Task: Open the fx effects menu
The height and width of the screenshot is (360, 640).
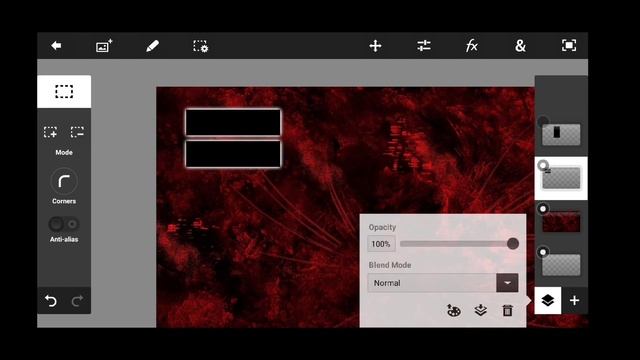Action: point(471,45)
